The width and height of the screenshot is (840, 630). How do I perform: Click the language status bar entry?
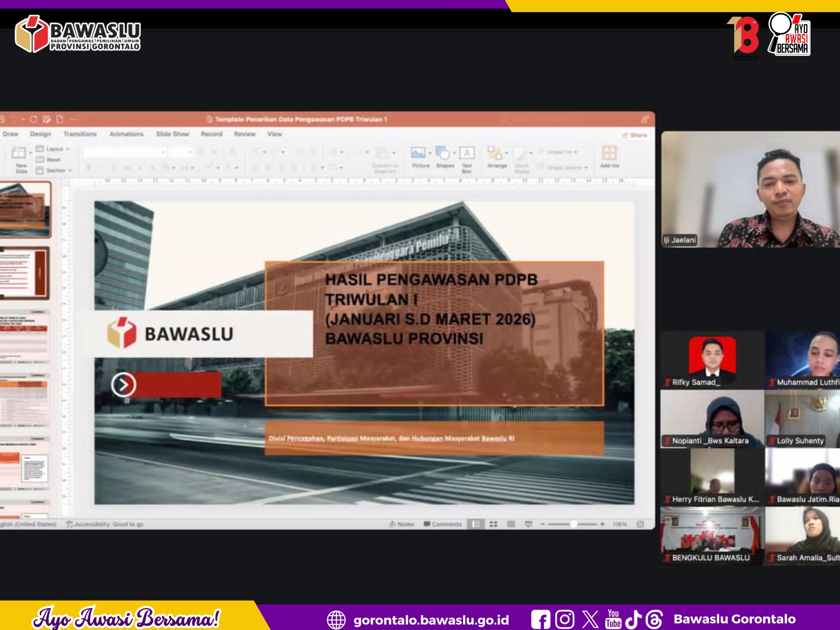point(28,524)
